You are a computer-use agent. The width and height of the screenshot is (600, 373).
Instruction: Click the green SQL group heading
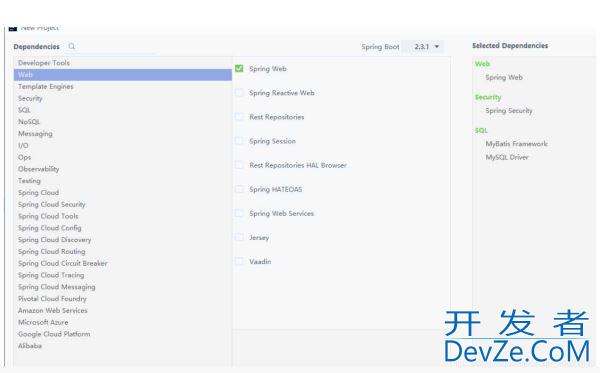tap(481, 130)
